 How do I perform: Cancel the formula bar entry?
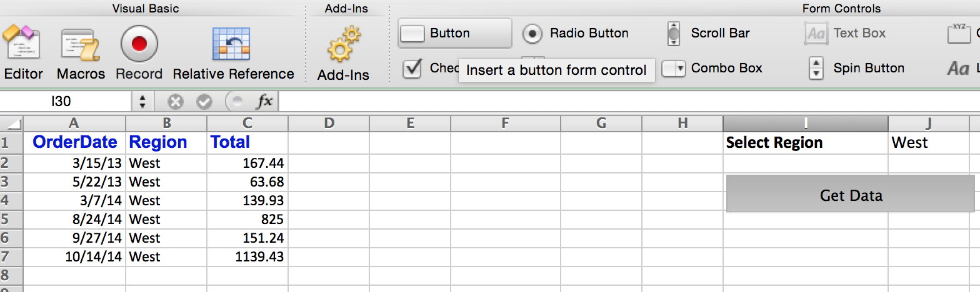pos(176,101)
